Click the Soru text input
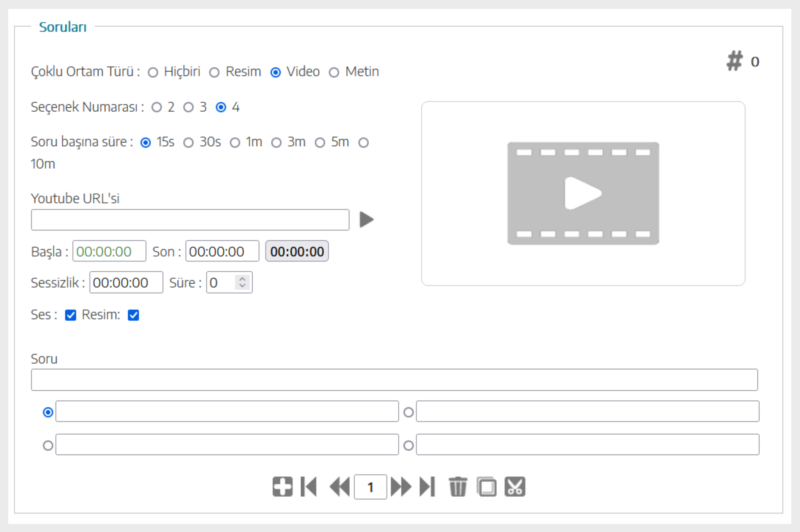 point(394,380)
